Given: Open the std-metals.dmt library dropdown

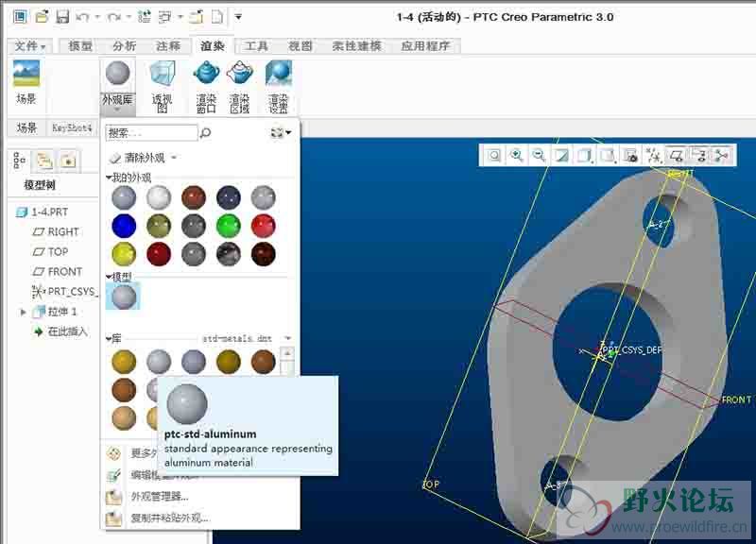Looking at the screenshot, I should (x=288, y=338).
